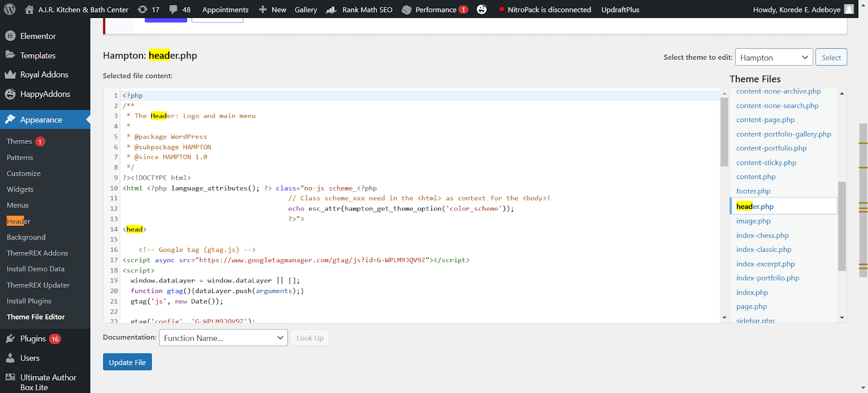
Task: Expand the Select theme to edit dropdown
Action: point(774,58)
